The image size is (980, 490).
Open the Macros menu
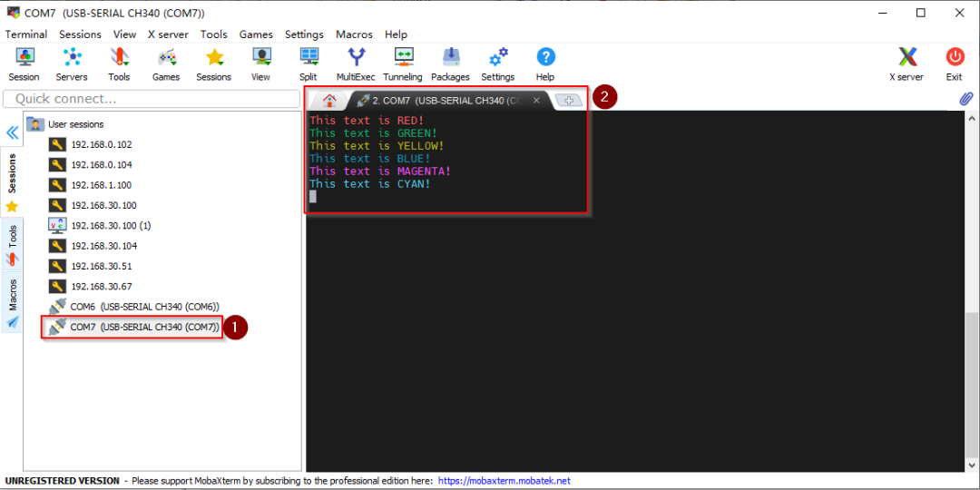tap(355, 34)
